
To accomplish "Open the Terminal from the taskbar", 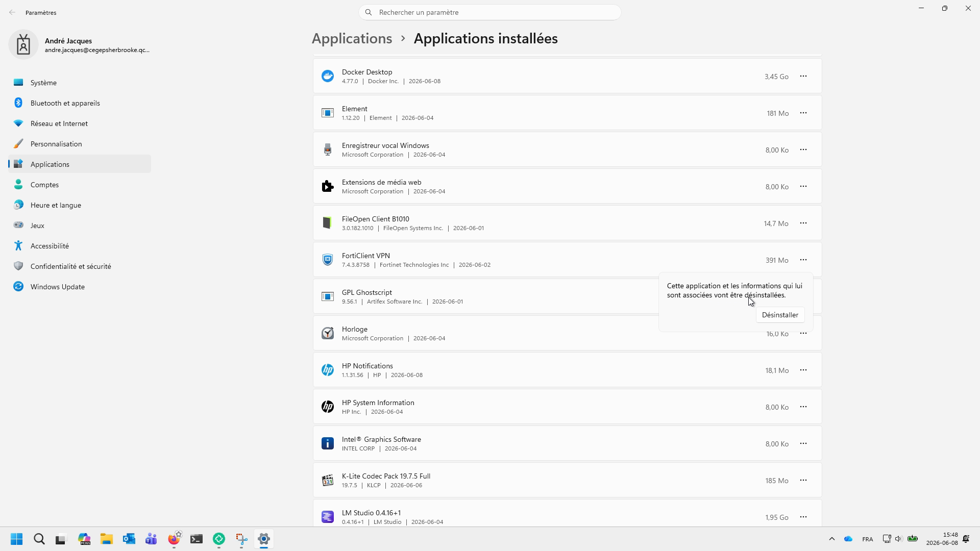I will coord(197,539).
